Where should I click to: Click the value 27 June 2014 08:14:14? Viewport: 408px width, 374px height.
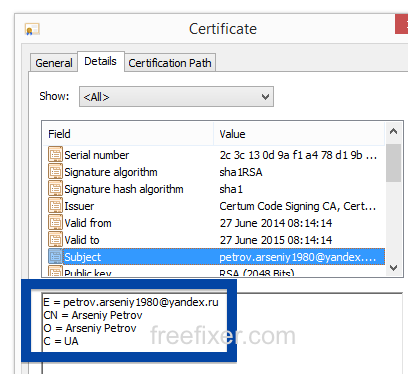pyautogui.click(x=276, y=223)
